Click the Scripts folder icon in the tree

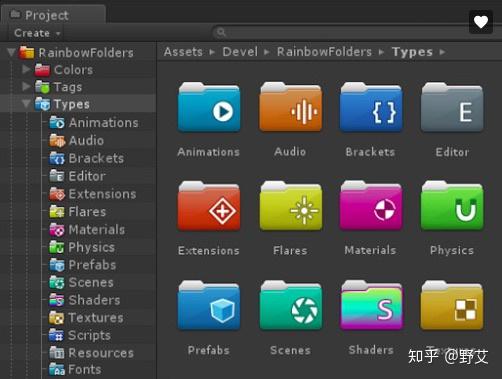coord(57,335)
